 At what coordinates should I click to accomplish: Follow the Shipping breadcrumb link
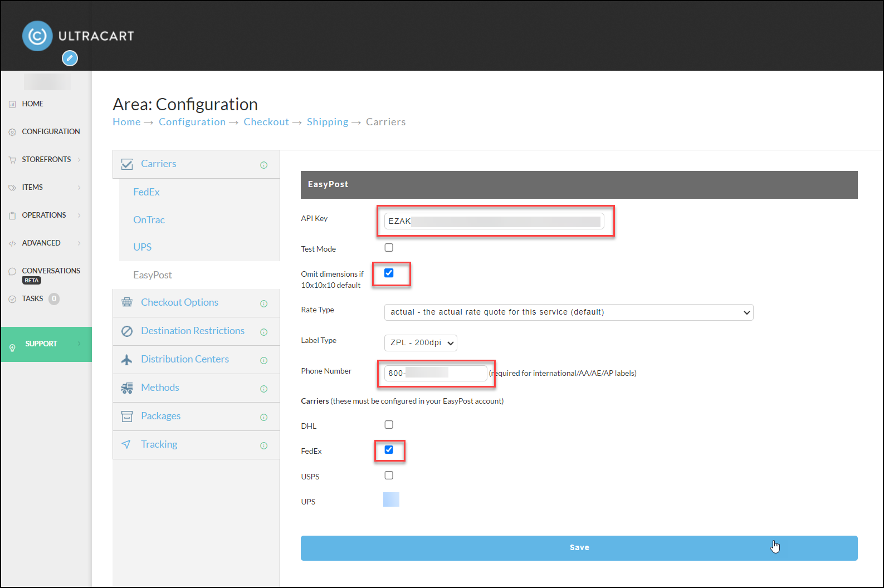click(x=328, y=122)
